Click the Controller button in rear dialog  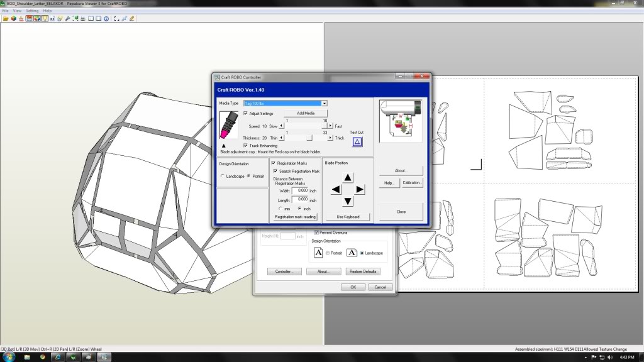[284, 271]
